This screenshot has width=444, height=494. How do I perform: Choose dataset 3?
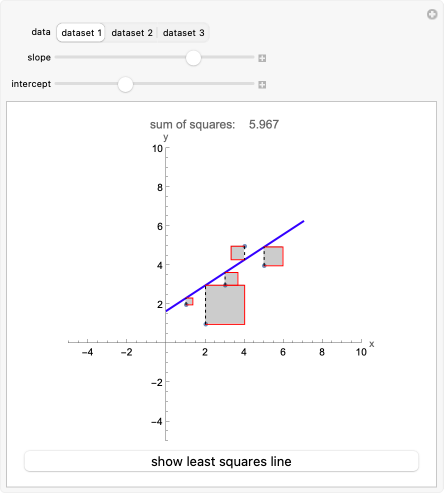point(183,33)
